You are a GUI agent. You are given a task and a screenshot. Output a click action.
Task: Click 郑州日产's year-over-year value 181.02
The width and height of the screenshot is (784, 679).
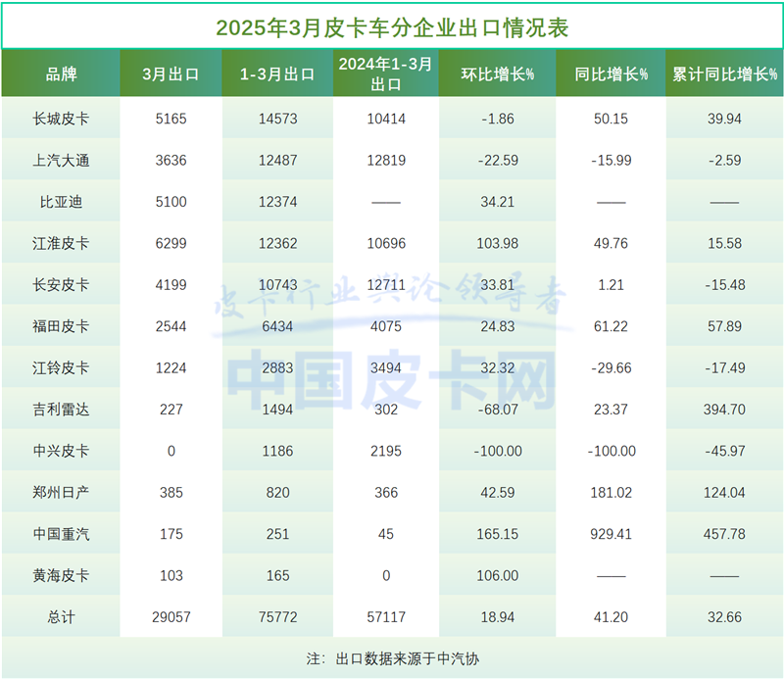pyautogui.click(x=611, y=493)
